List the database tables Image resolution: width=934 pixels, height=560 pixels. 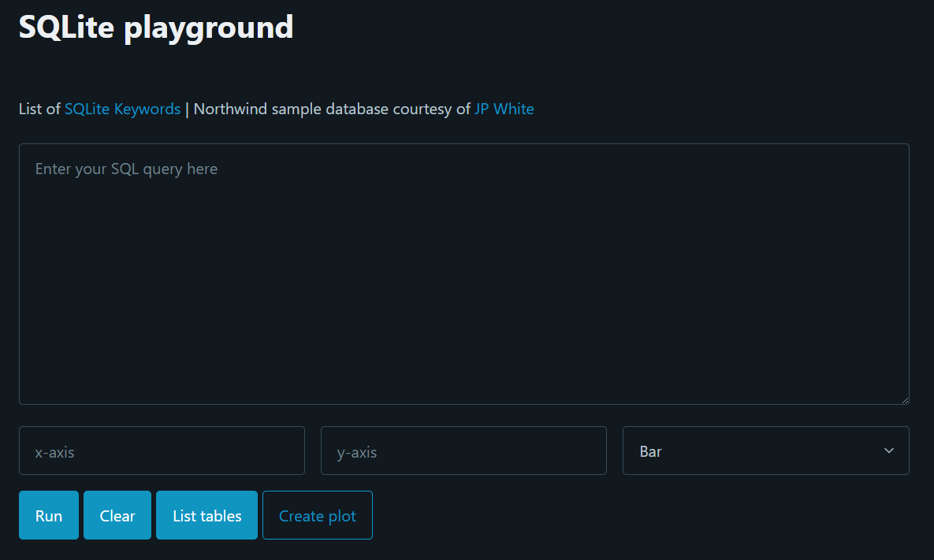(207, 515)
